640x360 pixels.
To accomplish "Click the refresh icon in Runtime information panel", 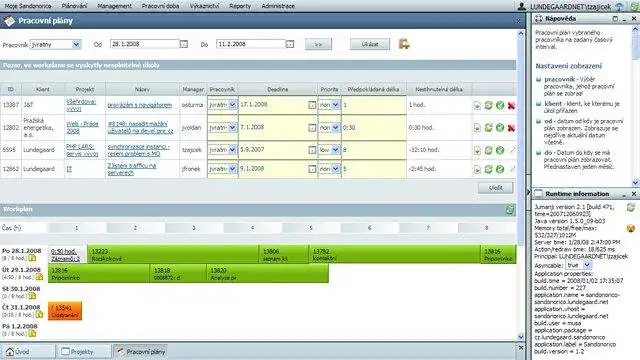I will (x=631, y=207).
